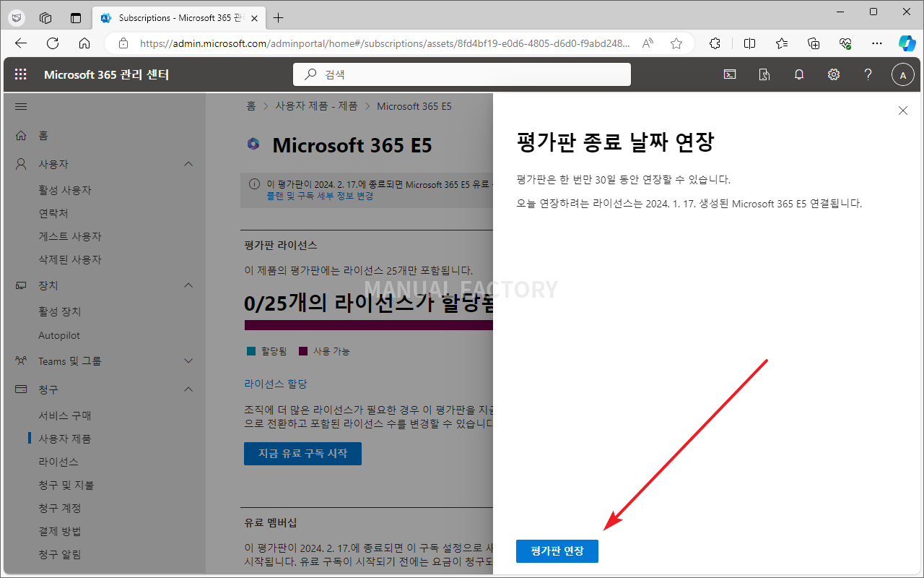Select 사용자 제품 in sidebar
This screenshot has height=578, width=924.
65,439
